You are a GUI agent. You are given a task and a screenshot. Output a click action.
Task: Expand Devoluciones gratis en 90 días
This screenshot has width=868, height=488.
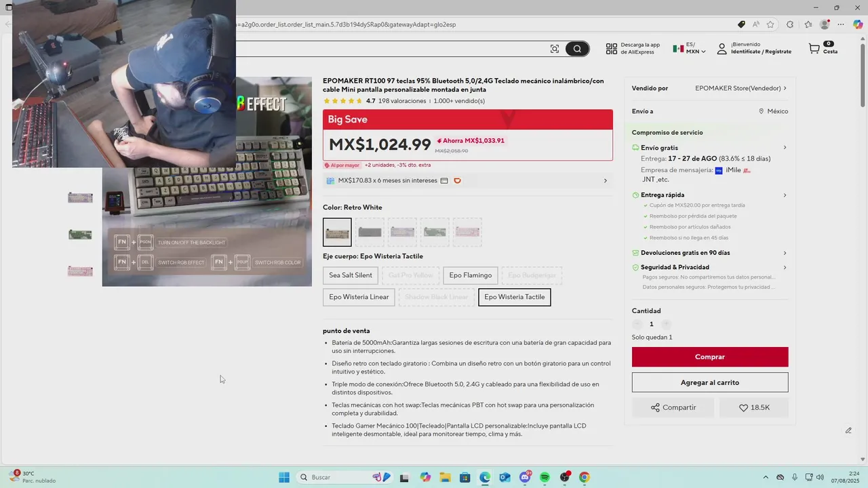click(x=785, y=253)
